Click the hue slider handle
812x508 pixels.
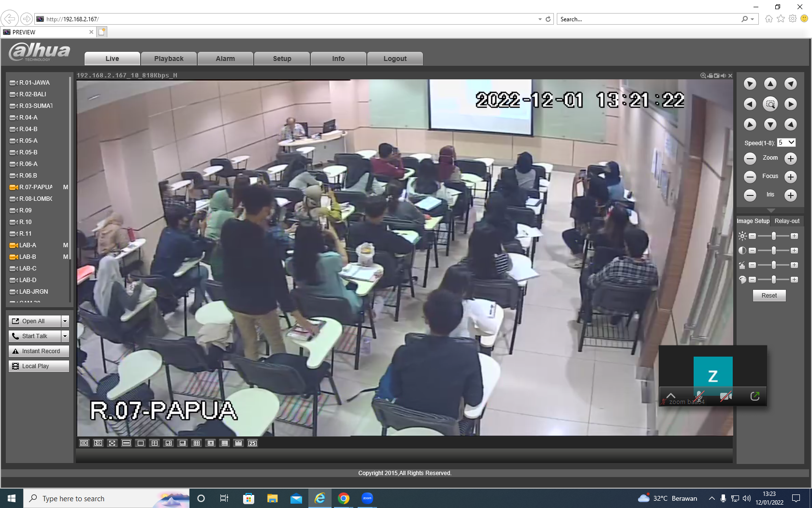click(774, 265)
